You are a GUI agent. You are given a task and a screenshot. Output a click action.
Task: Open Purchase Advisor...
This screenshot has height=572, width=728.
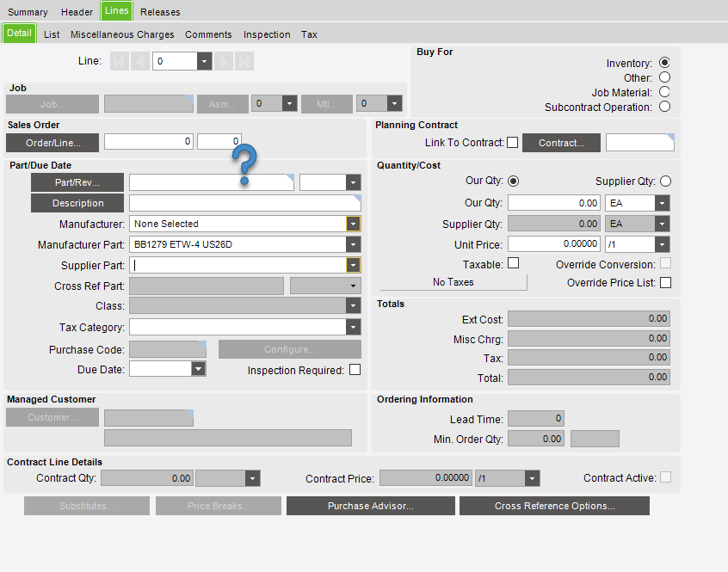pyautogui.click(x=371, y=506)
